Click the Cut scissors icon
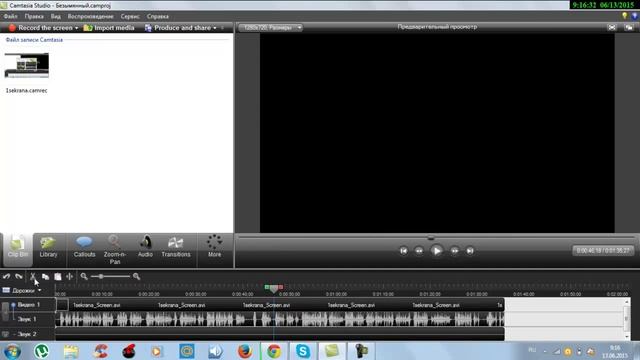Screen dimensions: 640x360 pyautogui.click(x=33, y=276)
